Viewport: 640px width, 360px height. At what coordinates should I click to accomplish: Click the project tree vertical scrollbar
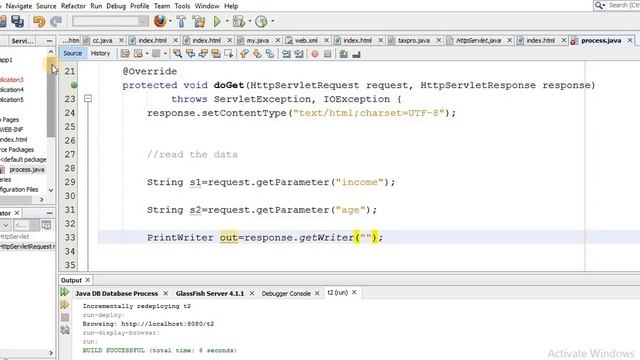51,98
